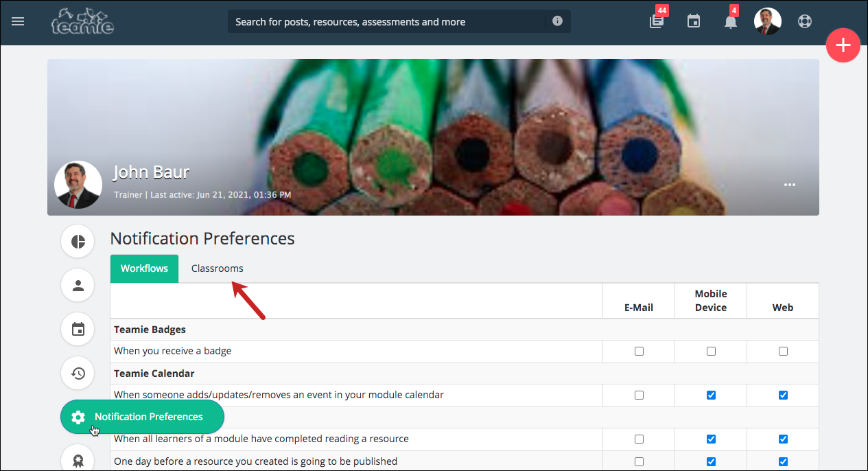Click the Web column header
The height and width of the screenshot is (471, 868).
tap(783, 308)
